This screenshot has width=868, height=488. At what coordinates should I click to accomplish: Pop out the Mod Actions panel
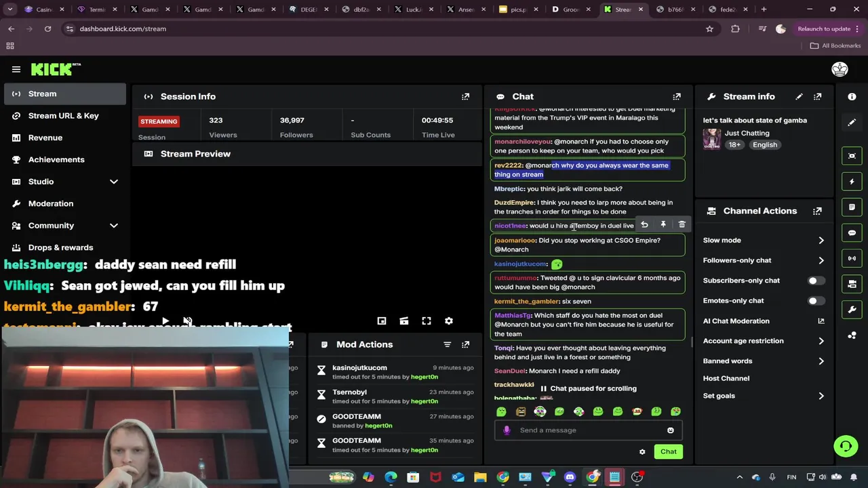click(465, 344)
